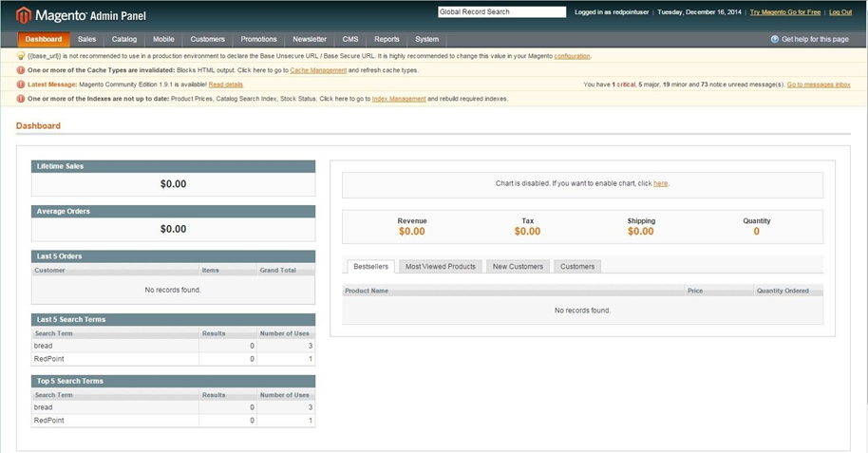The width and height of the screenshot is (868, 453).
Task: Click the Cache Types warning icon
Action: coord(21,70)
